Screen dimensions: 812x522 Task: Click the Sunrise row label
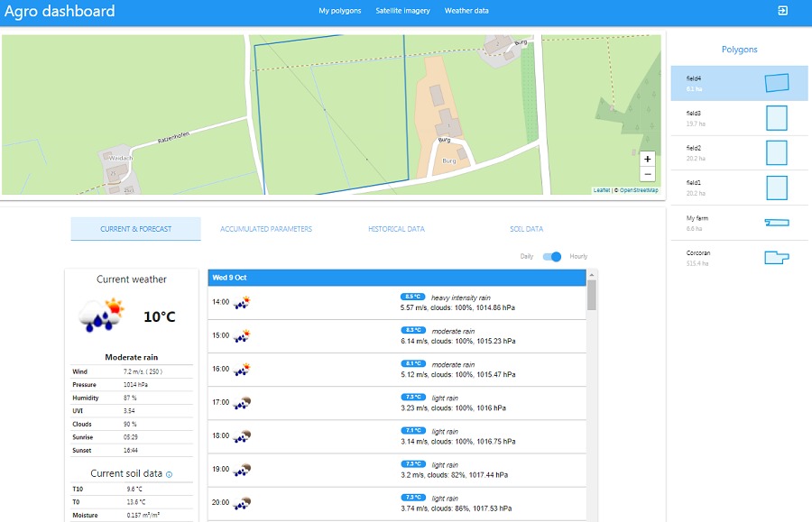pos(83,437)
